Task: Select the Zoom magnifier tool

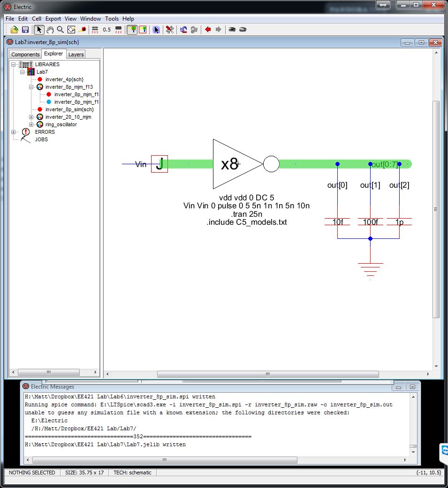Action: pyautogui.click(x=60, y=30)
